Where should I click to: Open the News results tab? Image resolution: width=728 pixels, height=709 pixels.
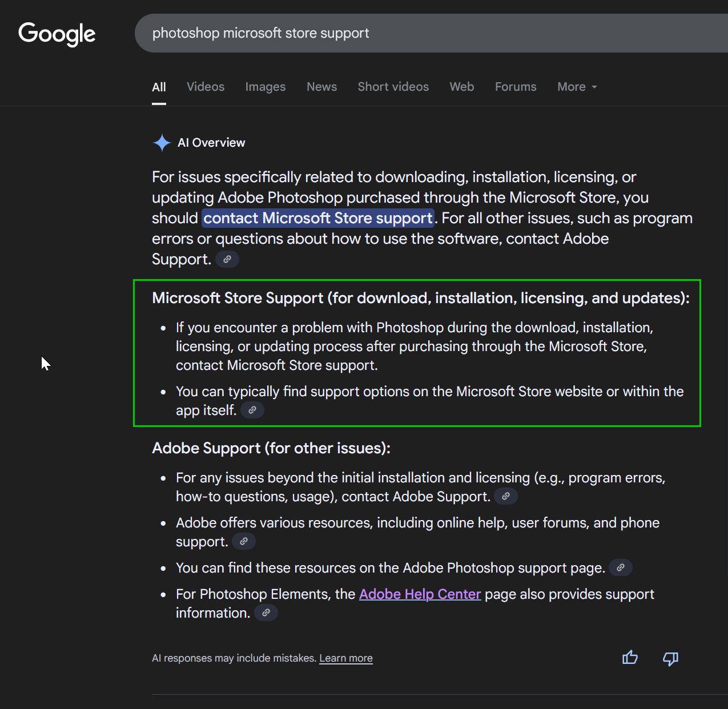pos(321,87)
